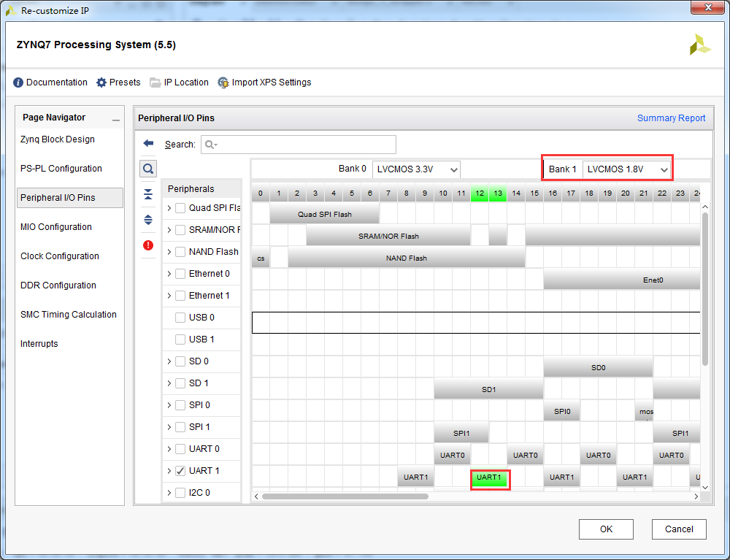Click the OK button
730x560 pixels.
point(606,529)
